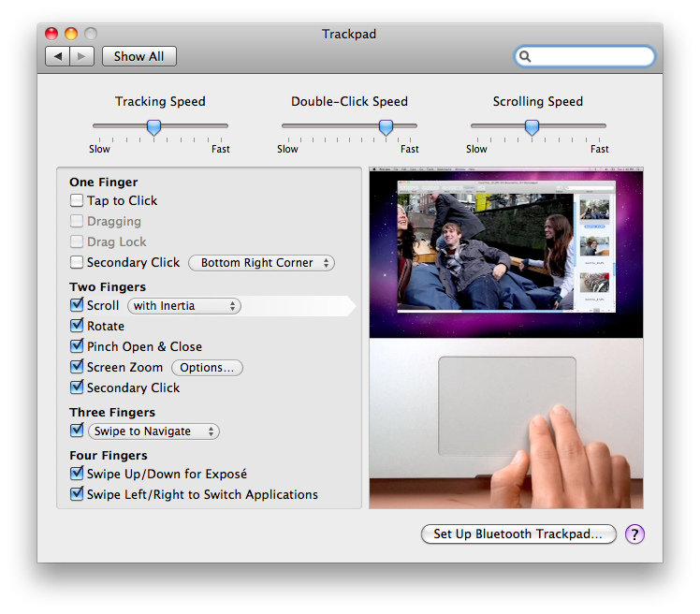
Task: Click the Tracking Speed slider knob
Action: pos(153,127)
